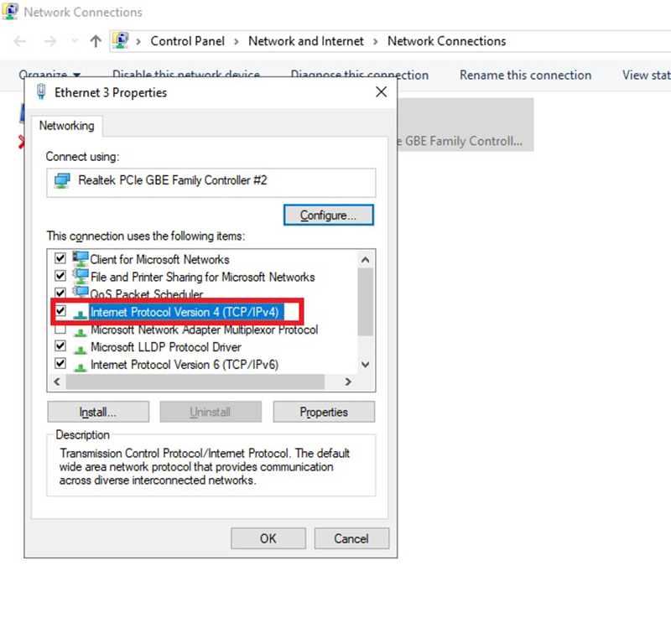
Task: Click the Multiplexor Protocol icon
Action: click(x=80, y=332)
